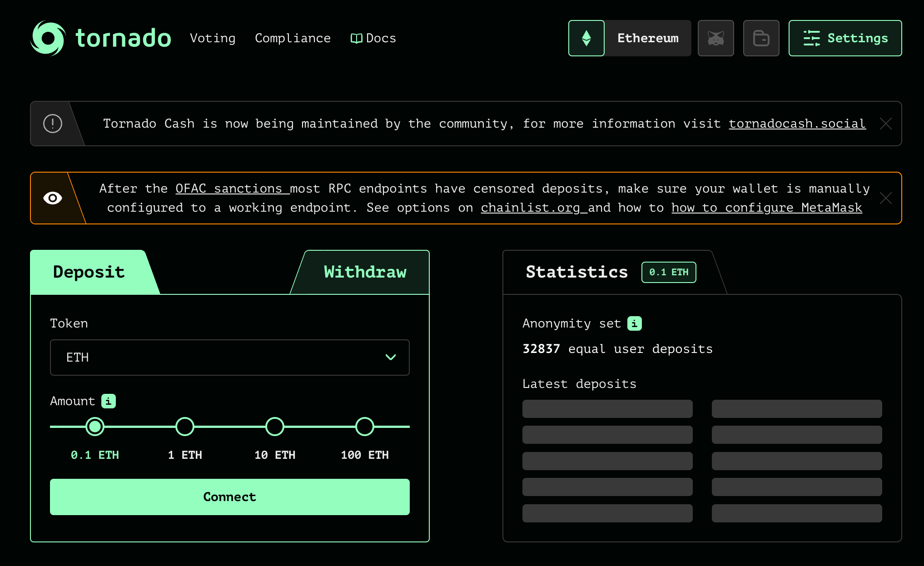
Task: Choose the 100 ETH amount option
Action: click(365, 427)
